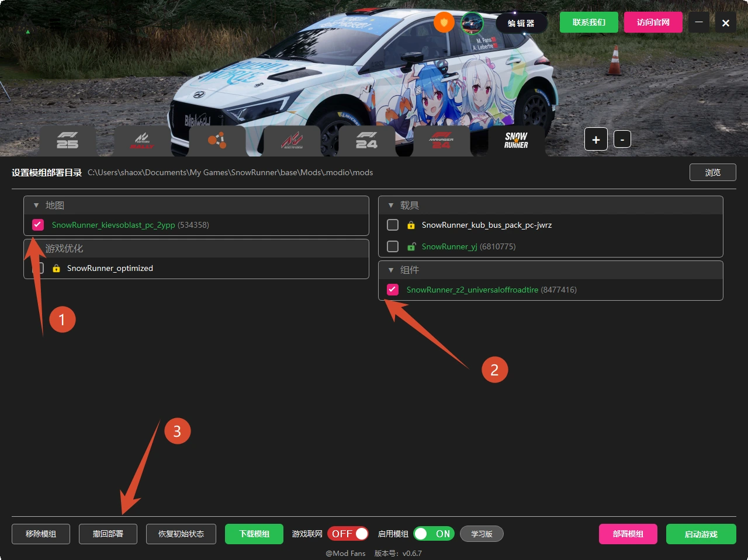Uncheck SnowRunner_kievsoblast_pc_2ypp map mod
The width and height of the screenshot is (748, 560).
click(38, 225)
